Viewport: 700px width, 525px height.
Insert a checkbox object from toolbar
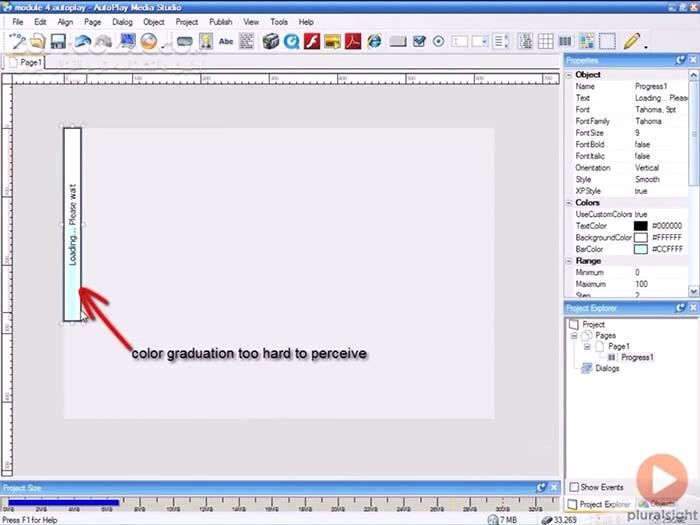(419, 41)
